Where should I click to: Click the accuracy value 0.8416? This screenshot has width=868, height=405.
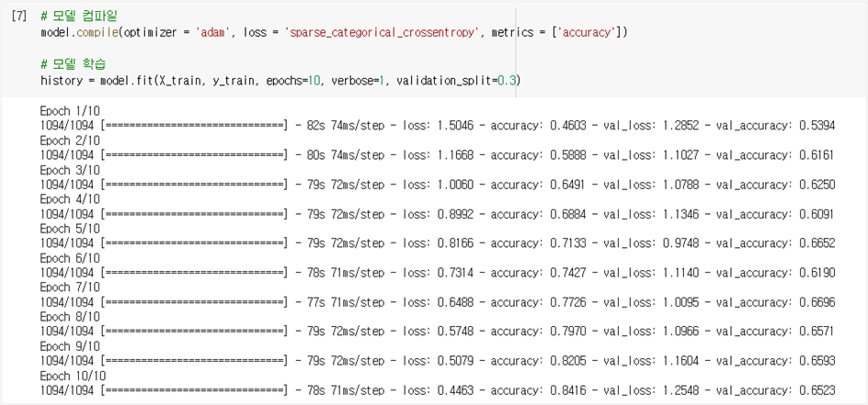coord(568,390)
